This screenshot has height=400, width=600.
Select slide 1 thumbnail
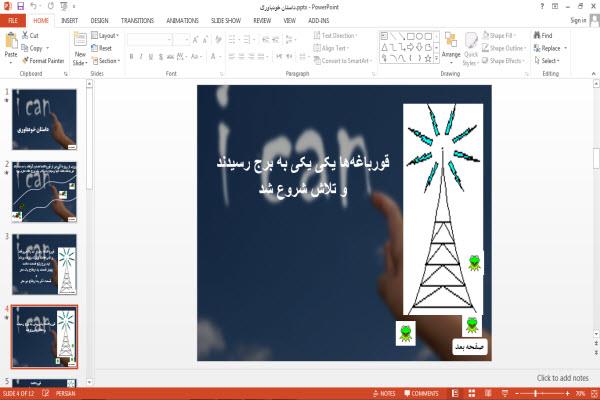click(x=44, y=119)
